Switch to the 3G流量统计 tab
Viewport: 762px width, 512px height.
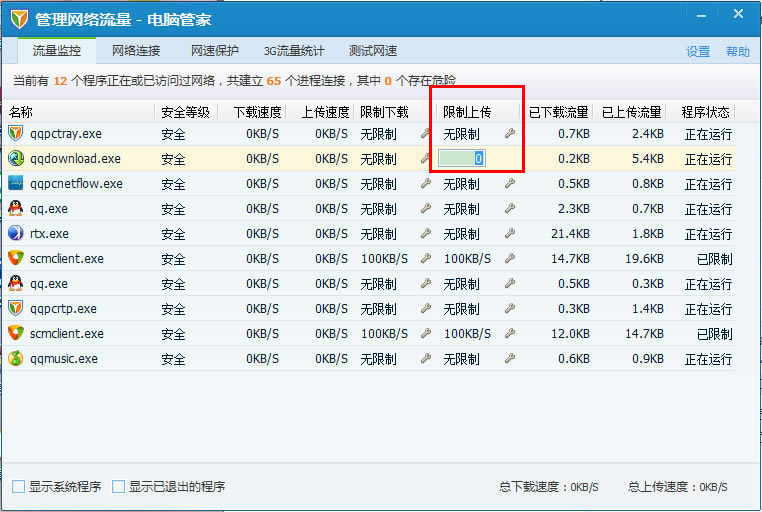tap(294, 51)
